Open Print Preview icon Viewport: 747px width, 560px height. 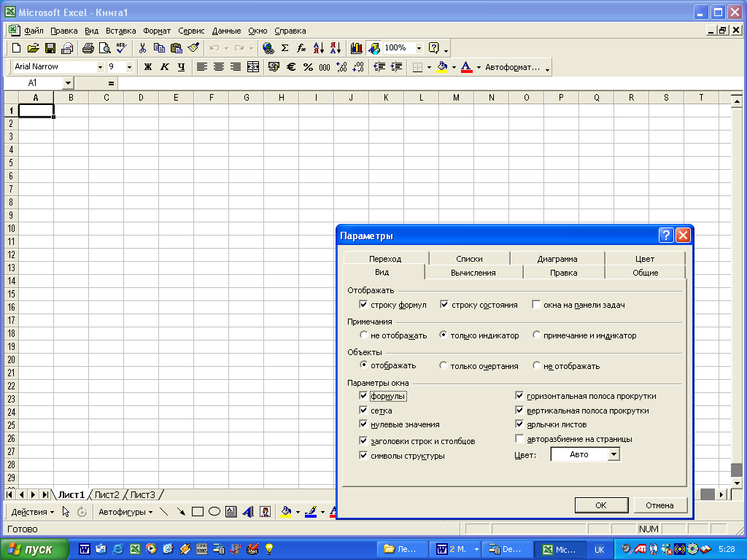pos(105,47)
